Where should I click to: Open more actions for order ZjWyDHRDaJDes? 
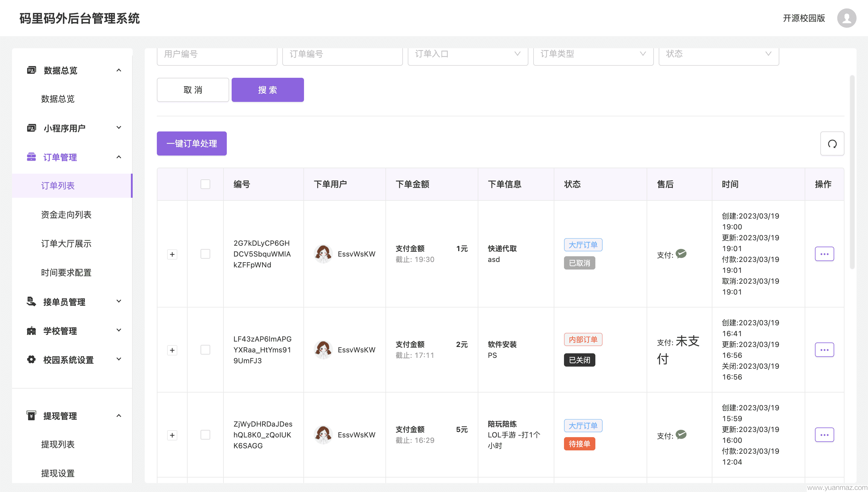[x=824, y=435]
